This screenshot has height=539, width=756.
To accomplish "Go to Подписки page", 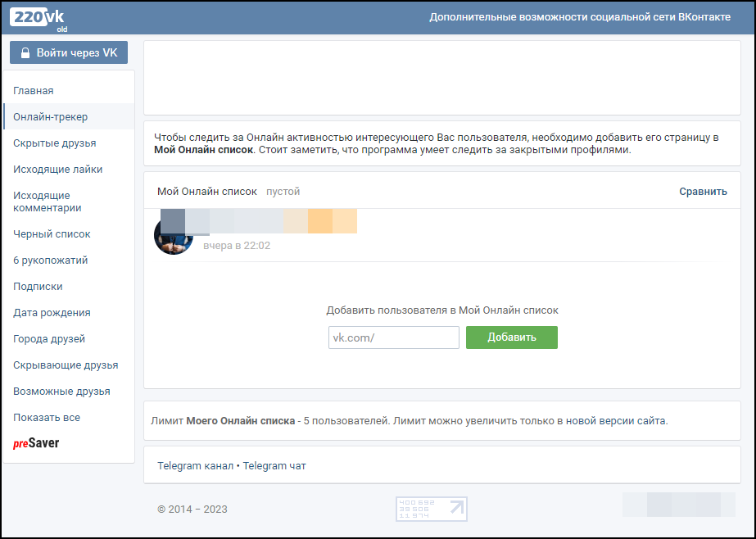I will point(38,287).
